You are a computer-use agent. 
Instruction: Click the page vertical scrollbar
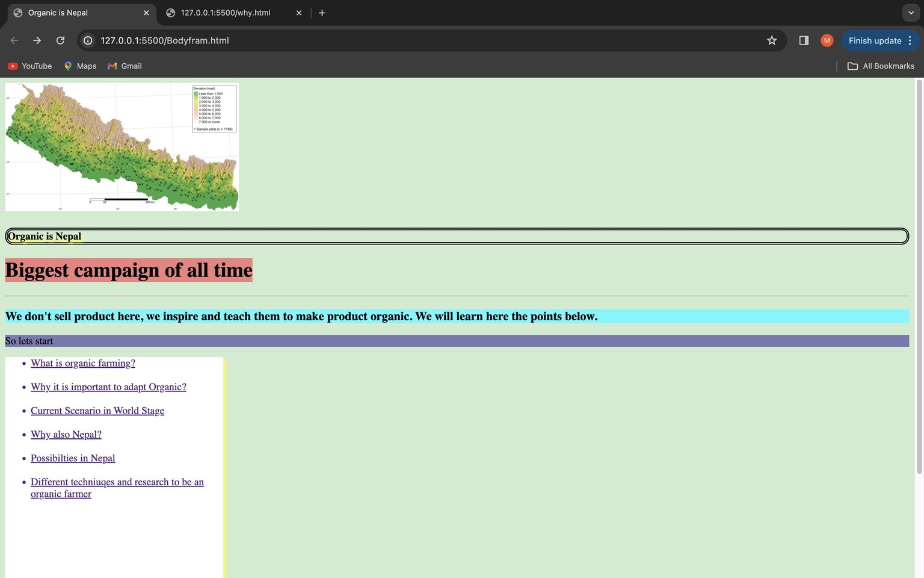(x=919, y=277)
